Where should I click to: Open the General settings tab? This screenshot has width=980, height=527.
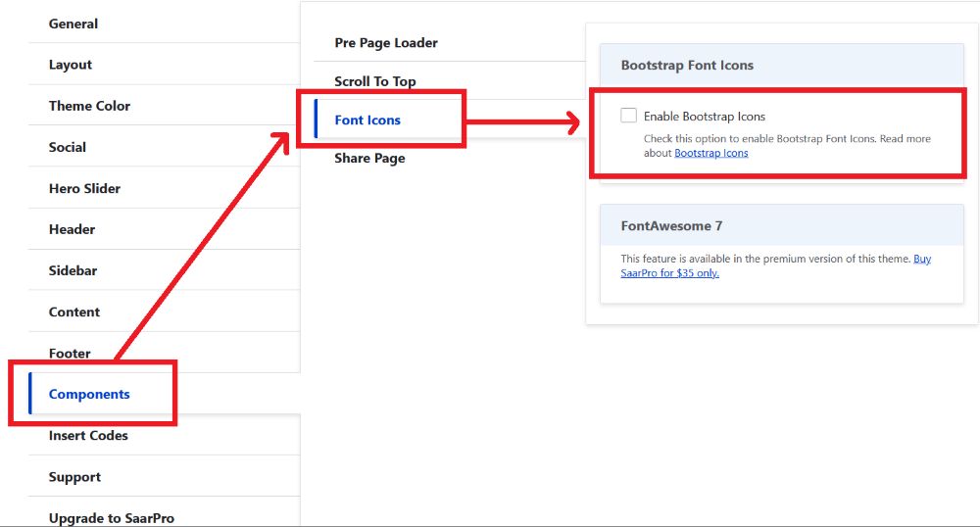tap(73, 24)
